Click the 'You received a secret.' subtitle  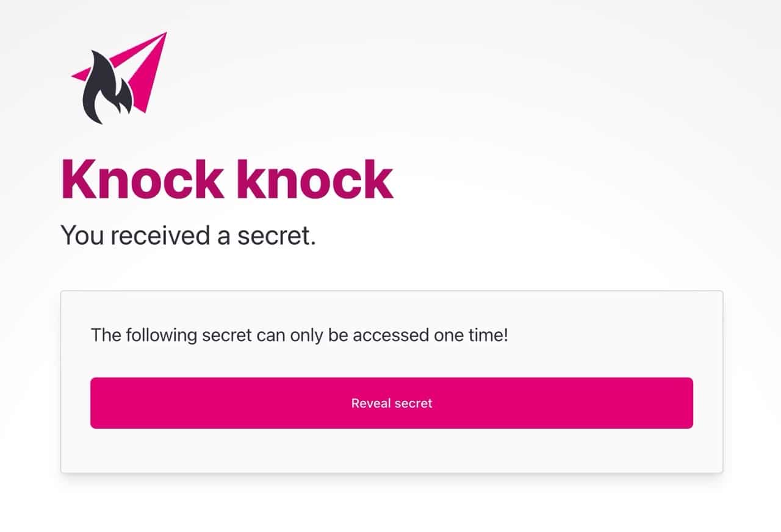188,235
